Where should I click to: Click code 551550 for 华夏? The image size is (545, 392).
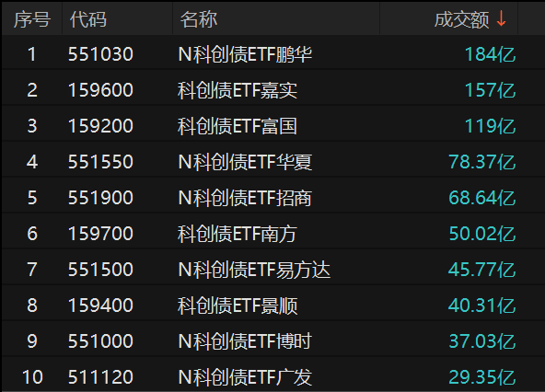coord(100,162)
